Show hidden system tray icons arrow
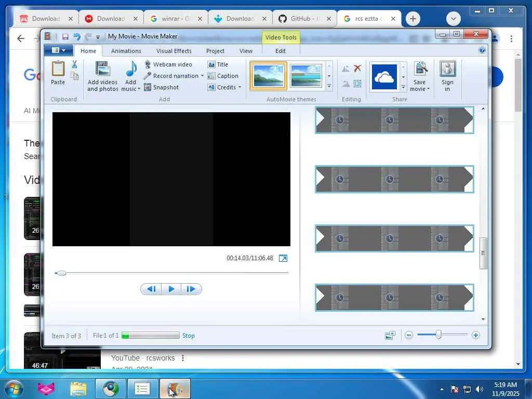532x399 pixels. (x=442, y=389)
